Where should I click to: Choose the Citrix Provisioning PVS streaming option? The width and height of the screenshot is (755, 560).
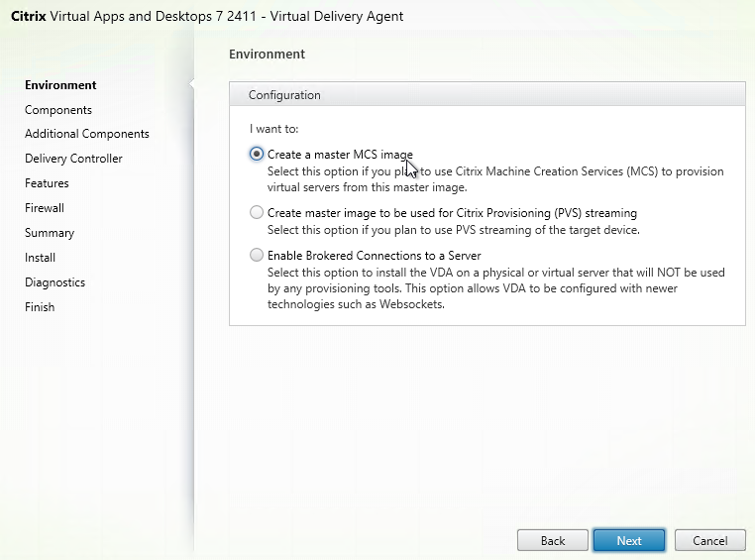257,212
